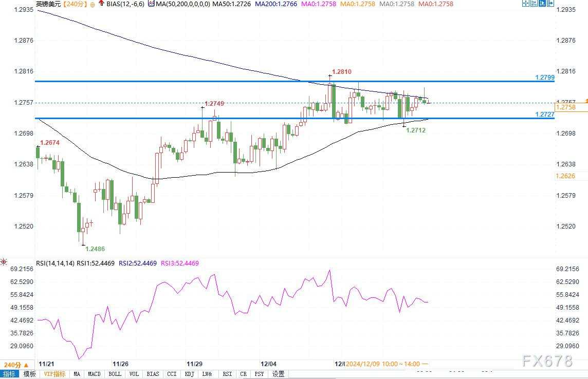588x379 pixels.
Task: Click the red up-arrow BIAS icon
Action: pyautogui.click(x=101, y=4)
